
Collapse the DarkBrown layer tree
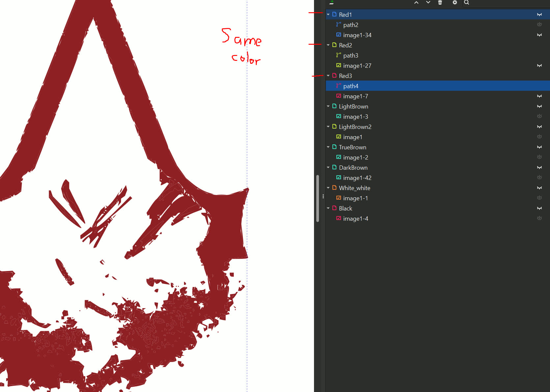tap(328, 167)
